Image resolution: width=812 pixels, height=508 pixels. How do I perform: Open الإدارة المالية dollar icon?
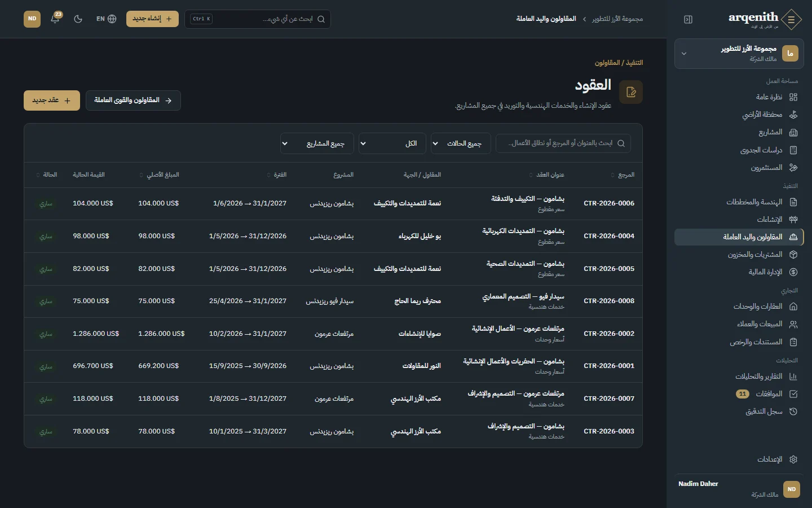pos(793,272)
